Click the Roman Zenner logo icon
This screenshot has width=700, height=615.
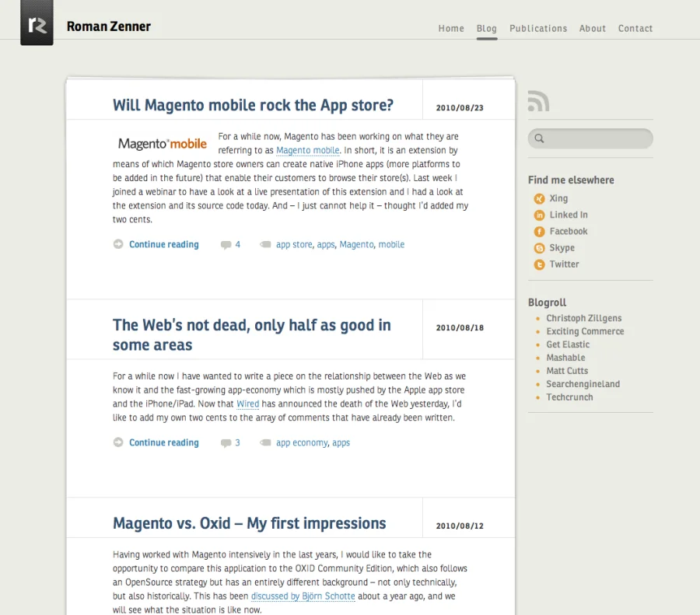37,23
